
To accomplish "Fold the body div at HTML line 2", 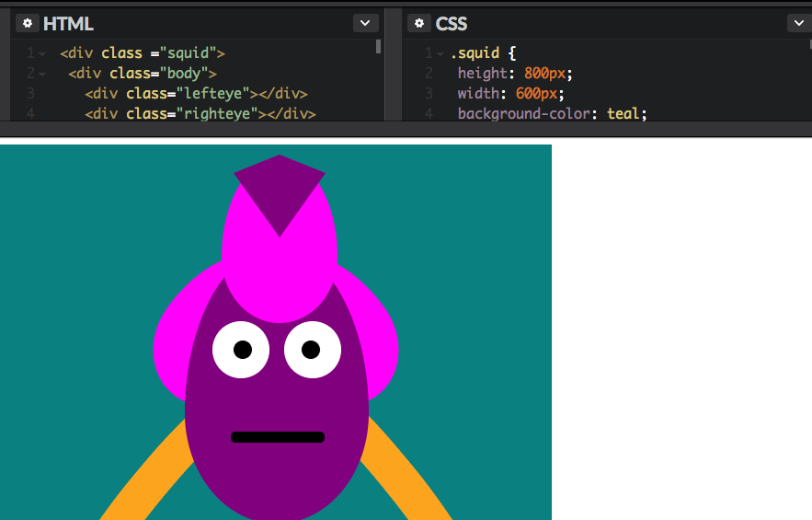I will click(x=42, y=74).
